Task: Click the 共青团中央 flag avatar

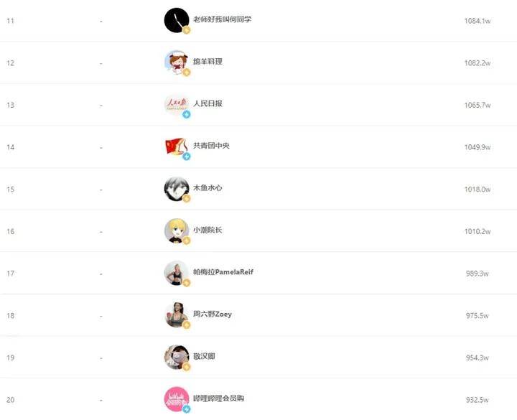Action: pos(177,147)
